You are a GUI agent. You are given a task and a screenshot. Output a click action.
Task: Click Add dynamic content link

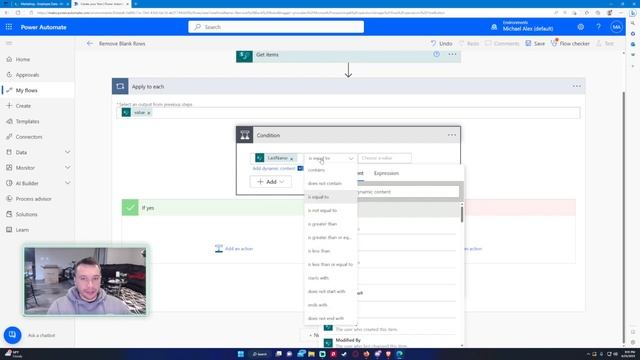(x=273, y=168)
